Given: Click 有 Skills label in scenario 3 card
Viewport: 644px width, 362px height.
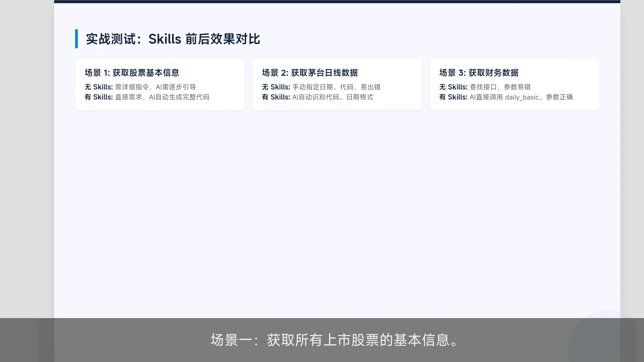Looking at the screenshot, I should 453,97.
